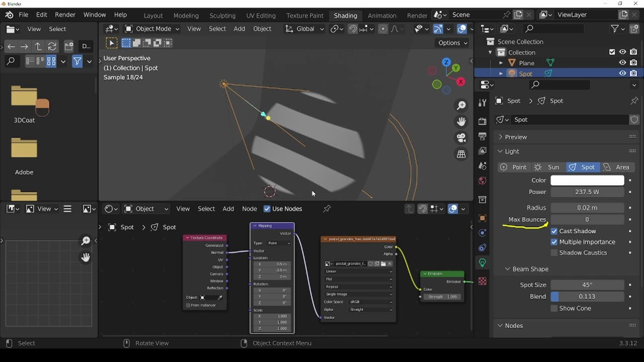Viewport: 644px width, 362px height.
Task: Refresh the file browser folder list
Action: pyautogui.click(x=52, y=47)
